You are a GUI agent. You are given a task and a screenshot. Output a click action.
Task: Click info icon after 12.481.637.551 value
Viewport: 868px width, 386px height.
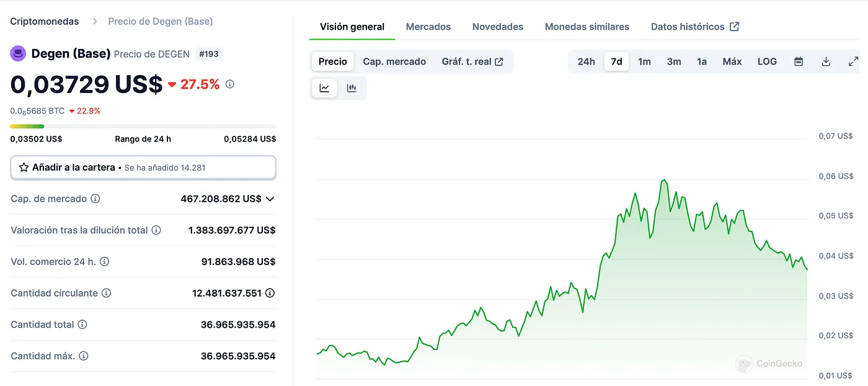270,293
